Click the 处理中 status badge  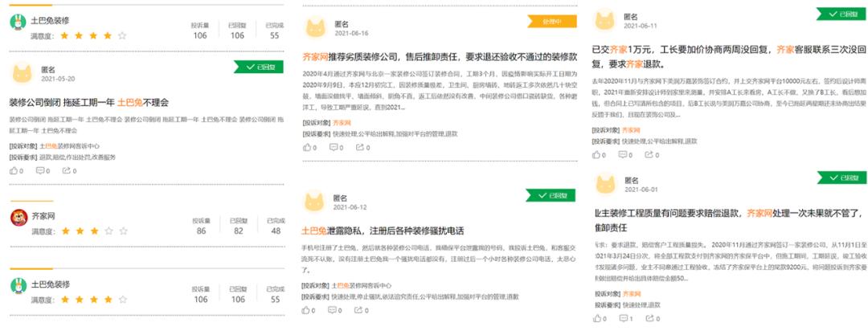point(552,22)
